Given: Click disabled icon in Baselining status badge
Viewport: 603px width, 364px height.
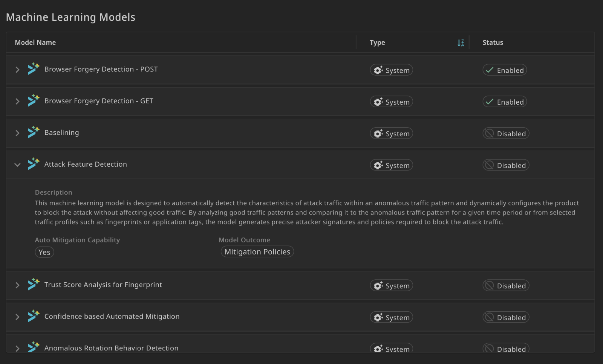Looking at the screenshot, I should point(489,133).
